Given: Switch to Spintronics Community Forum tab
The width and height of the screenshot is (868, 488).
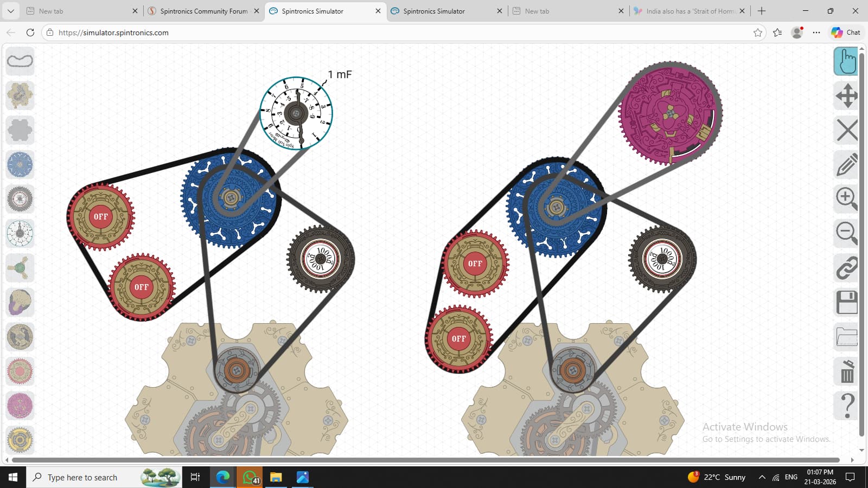Looking at the screenshot, I should point(203,11).
